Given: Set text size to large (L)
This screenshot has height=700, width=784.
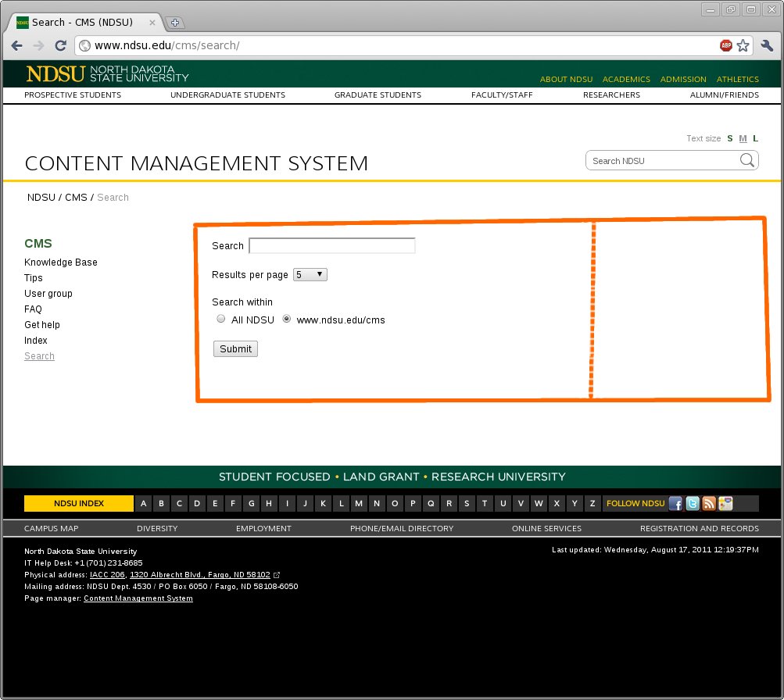Looking at the screenshot, I should 756,138.
